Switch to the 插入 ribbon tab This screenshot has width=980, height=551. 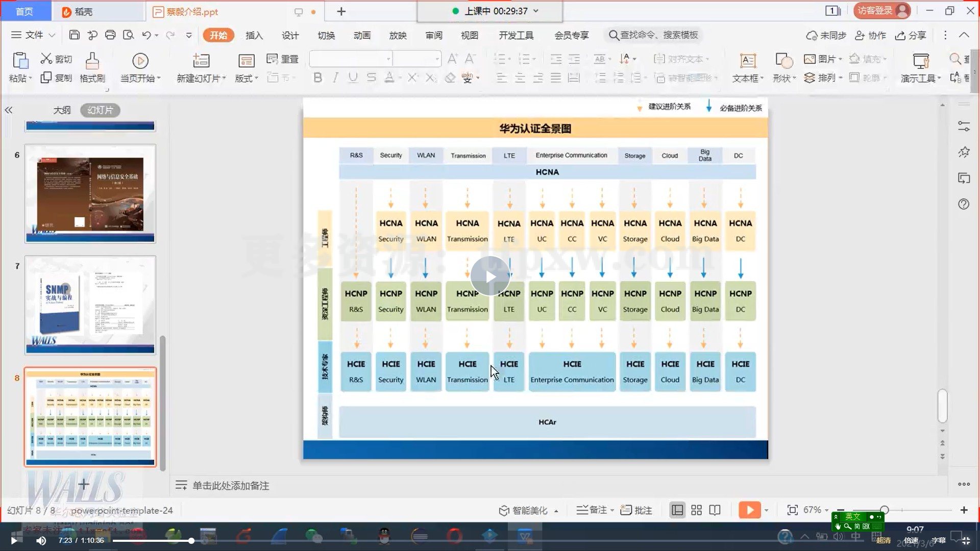click(x=254, y=35)
